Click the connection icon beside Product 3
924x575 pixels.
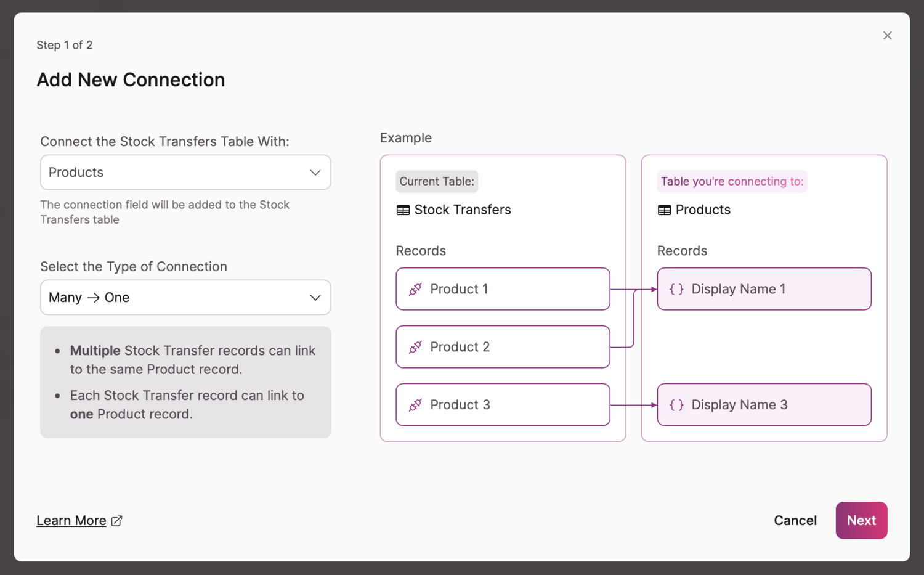click(x=415, y=405)
